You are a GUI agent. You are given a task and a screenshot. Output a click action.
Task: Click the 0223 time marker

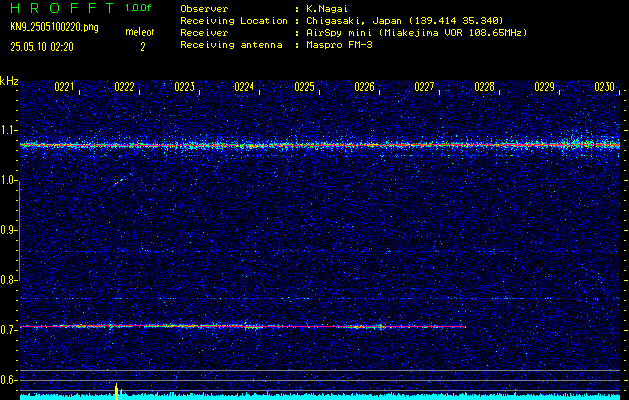click(x=184, y=87)
